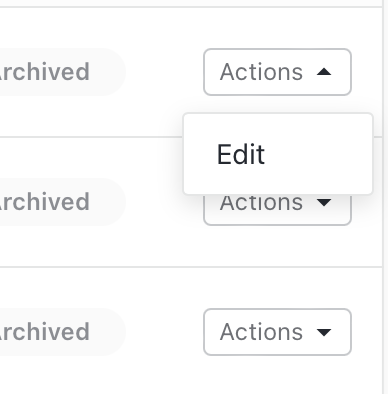
Task: Select the Archived status badge in the last row
Action: click(x=62, y=332)
